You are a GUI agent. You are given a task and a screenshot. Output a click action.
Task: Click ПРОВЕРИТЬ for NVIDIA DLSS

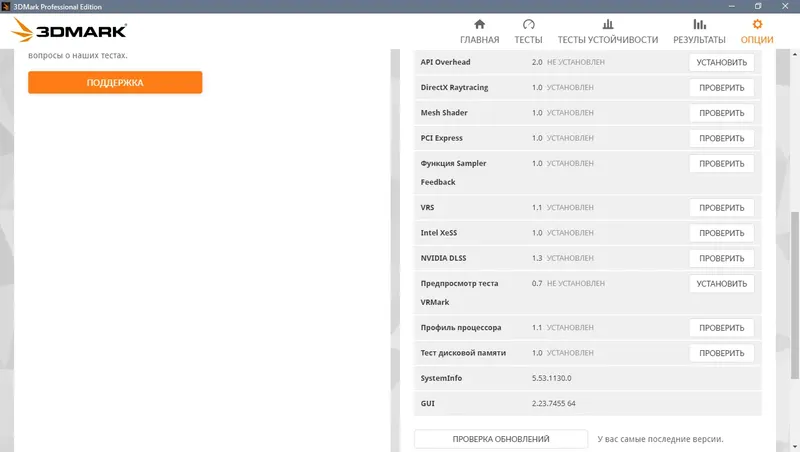pos(721,258)
